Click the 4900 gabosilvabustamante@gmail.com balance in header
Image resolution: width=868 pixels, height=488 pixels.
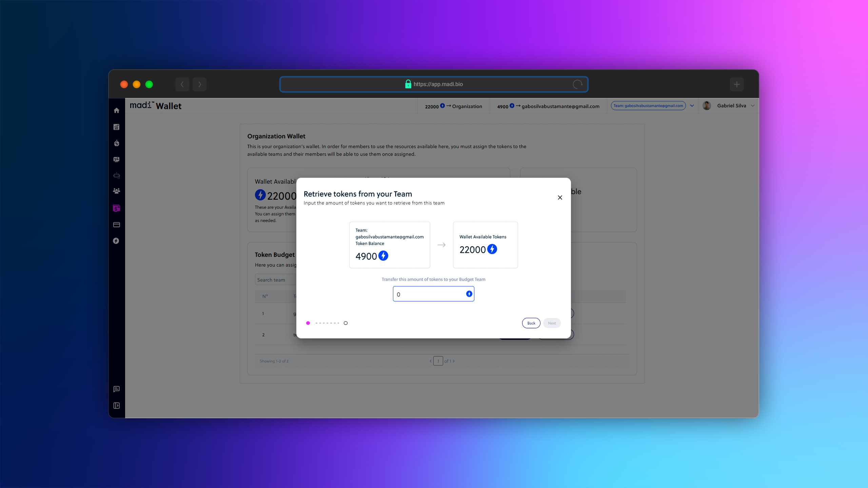pos(548,106)
